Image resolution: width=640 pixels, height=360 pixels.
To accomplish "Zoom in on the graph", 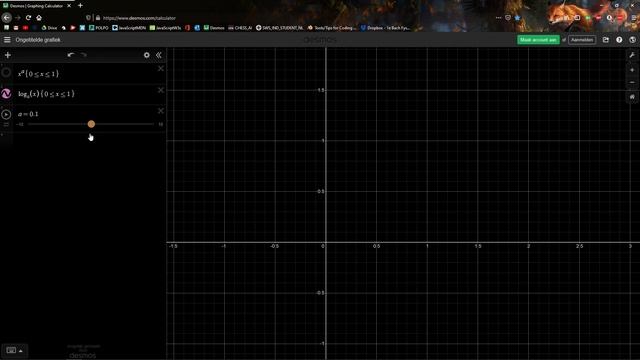I will click(632, 70).
